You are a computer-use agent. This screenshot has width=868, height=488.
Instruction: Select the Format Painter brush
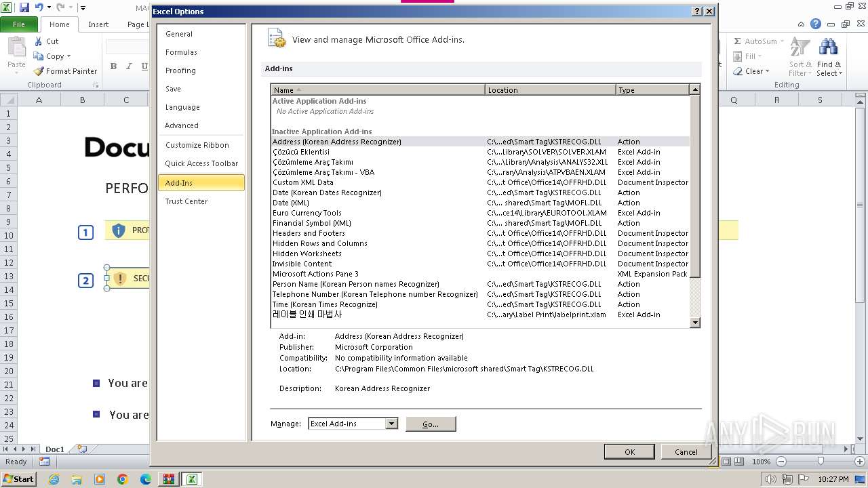tap(39, 71)
